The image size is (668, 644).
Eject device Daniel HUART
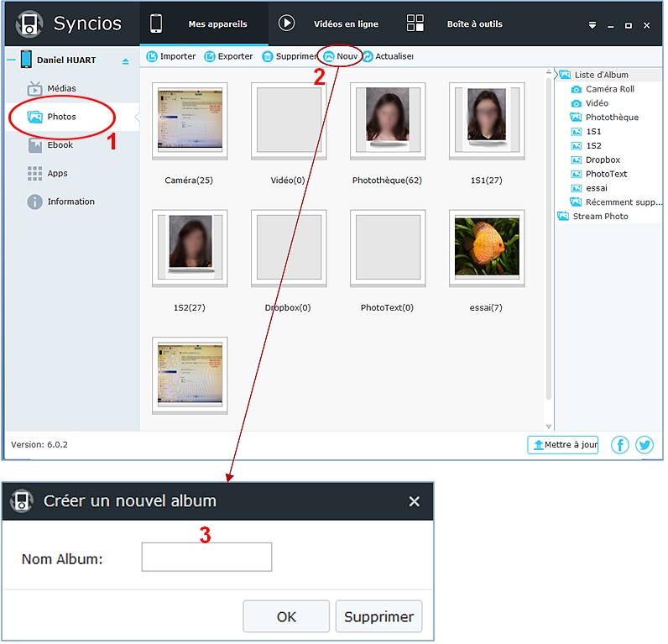[x=126, y=62]
